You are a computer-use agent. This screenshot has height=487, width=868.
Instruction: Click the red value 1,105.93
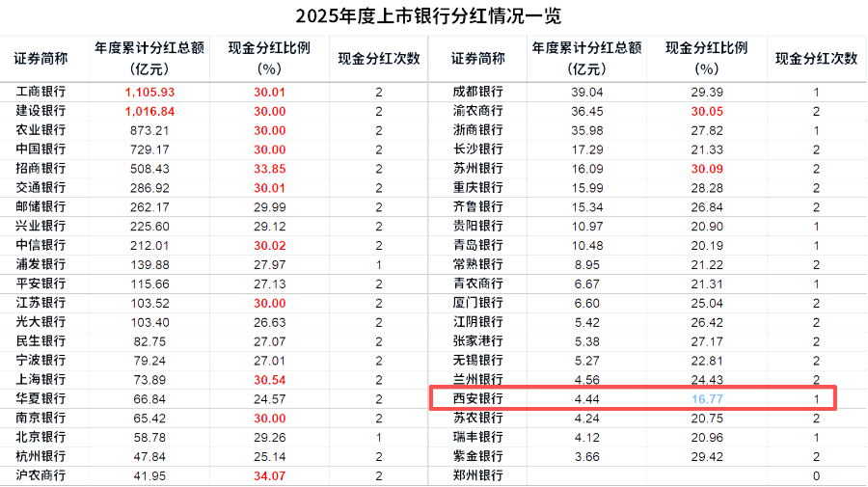coord(149,93)
